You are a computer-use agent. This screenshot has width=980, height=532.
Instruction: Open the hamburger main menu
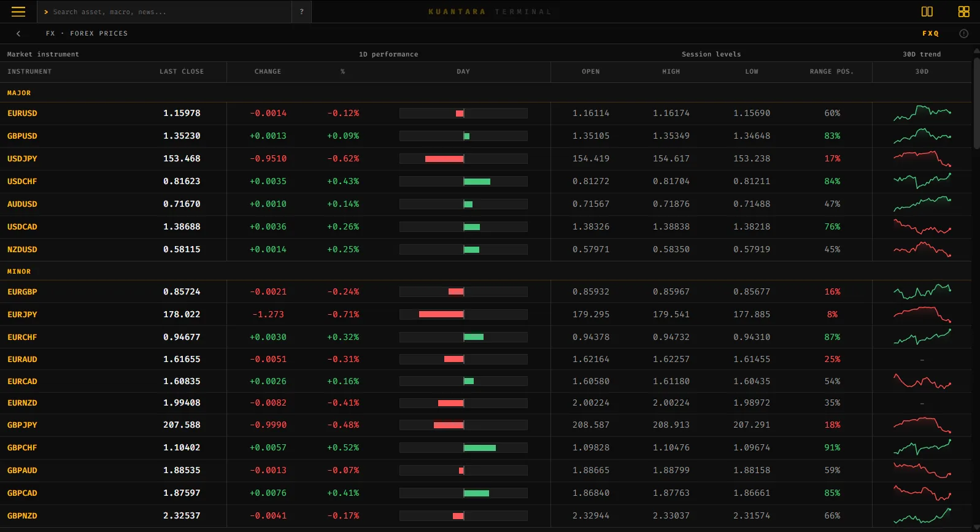click(x=18, y=12)
